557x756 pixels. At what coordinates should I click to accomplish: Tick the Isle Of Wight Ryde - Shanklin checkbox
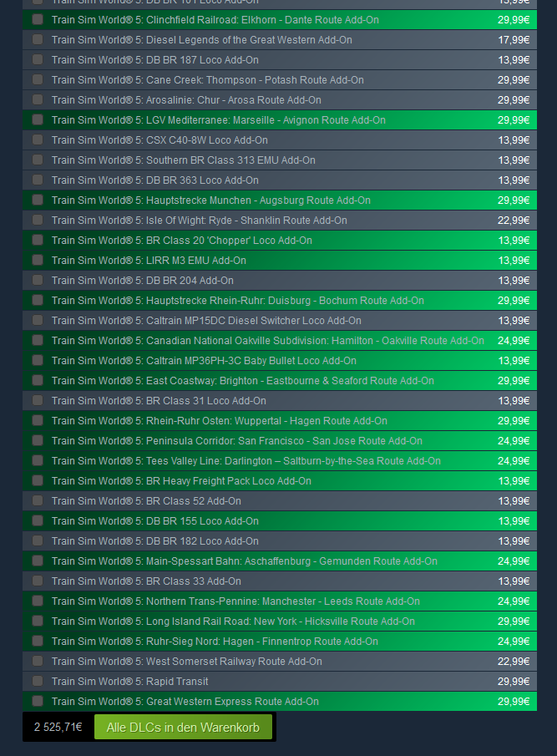coord(38,220)
